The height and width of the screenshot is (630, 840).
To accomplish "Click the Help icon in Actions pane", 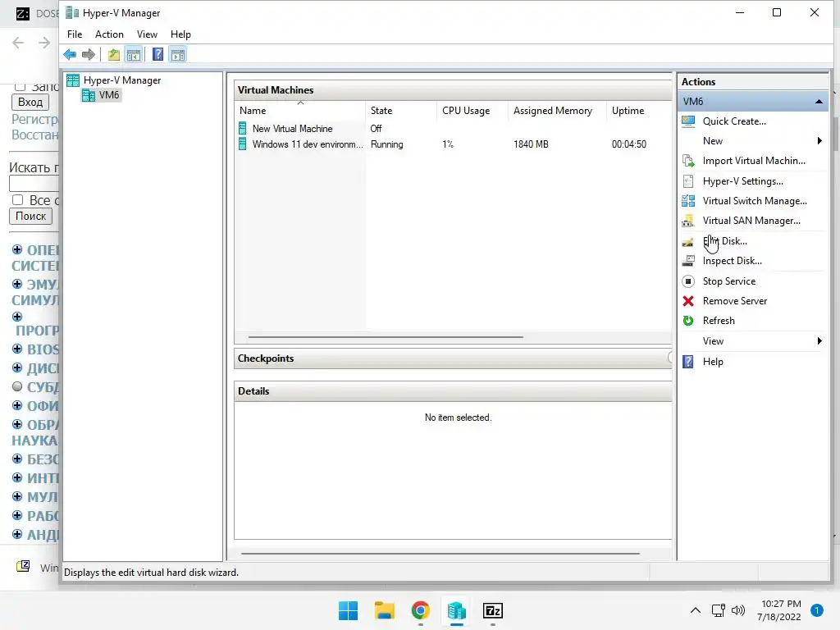I will pos(688,362).
